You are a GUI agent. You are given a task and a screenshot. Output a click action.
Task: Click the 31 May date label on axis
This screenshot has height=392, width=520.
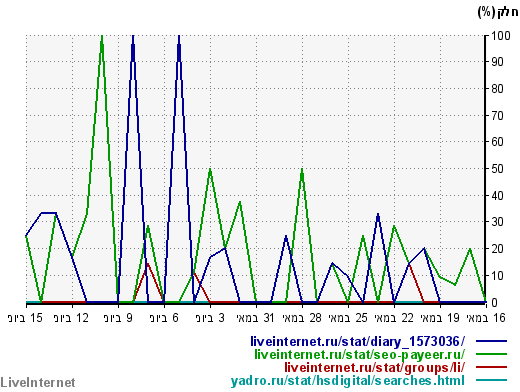coord(255,318)
